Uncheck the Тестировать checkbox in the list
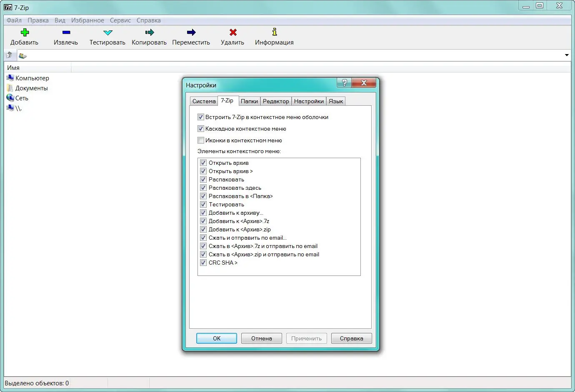The width and height of the screenshot is (575, 392). (203, 204)
